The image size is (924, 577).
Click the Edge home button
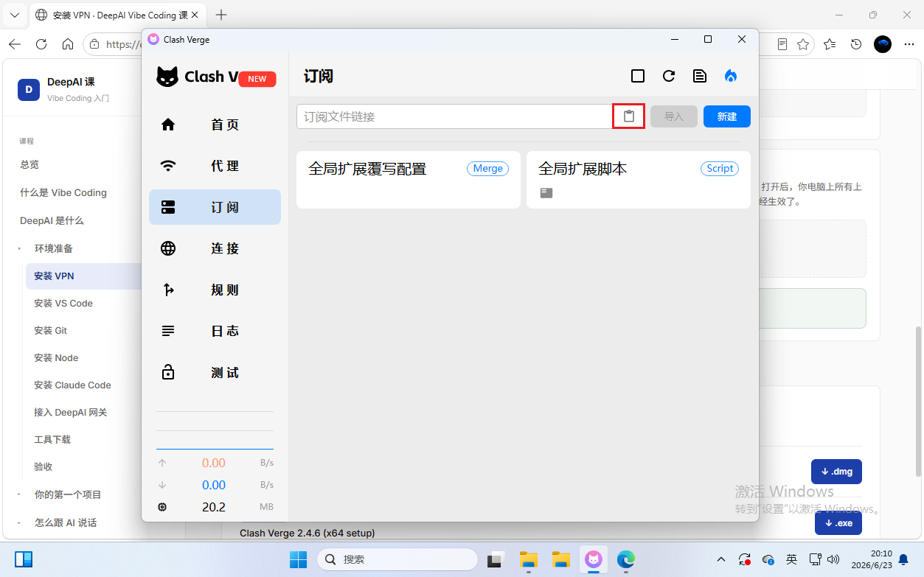(x=68, y=44)
